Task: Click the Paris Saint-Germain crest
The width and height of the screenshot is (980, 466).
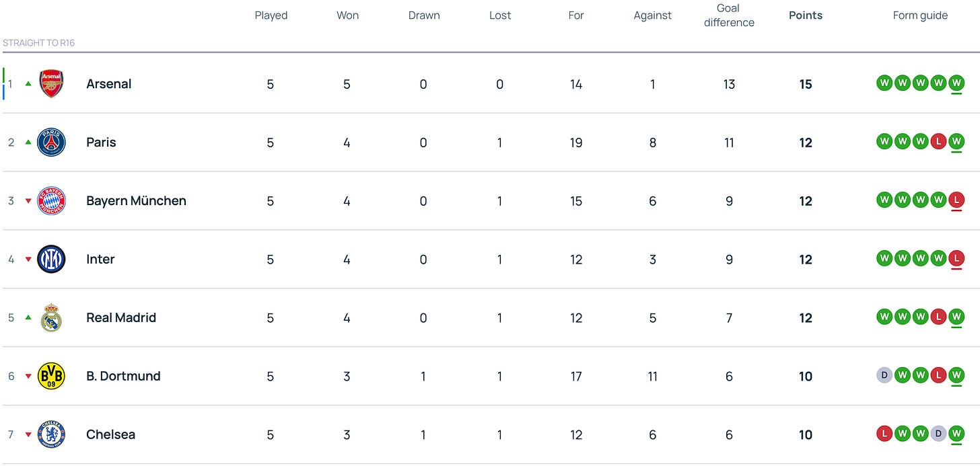Action: [x=51, y=143]
